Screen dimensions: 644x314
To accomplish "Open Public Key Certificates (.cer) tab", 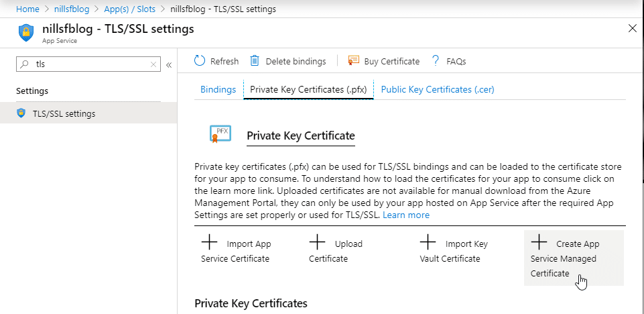I will (x=438, y=89).
